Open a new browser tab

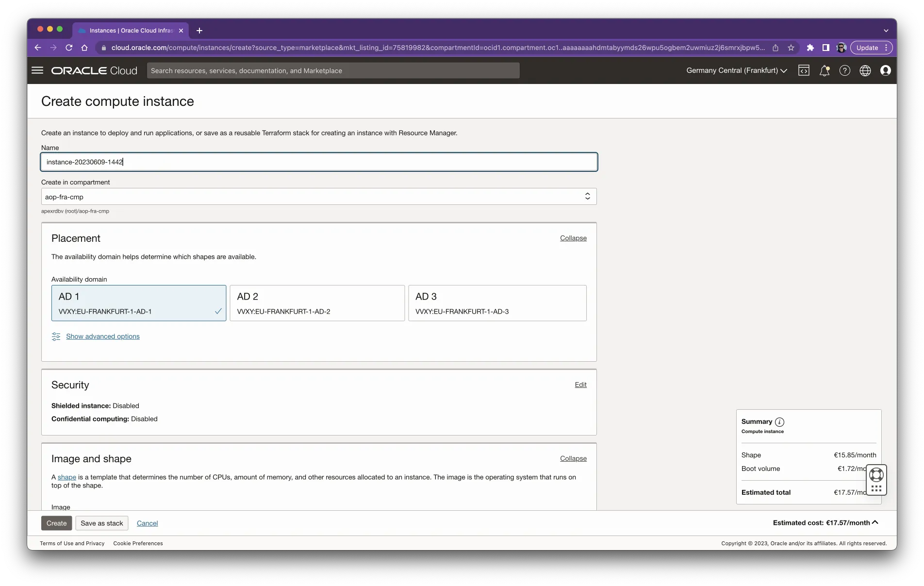[199, 30]
